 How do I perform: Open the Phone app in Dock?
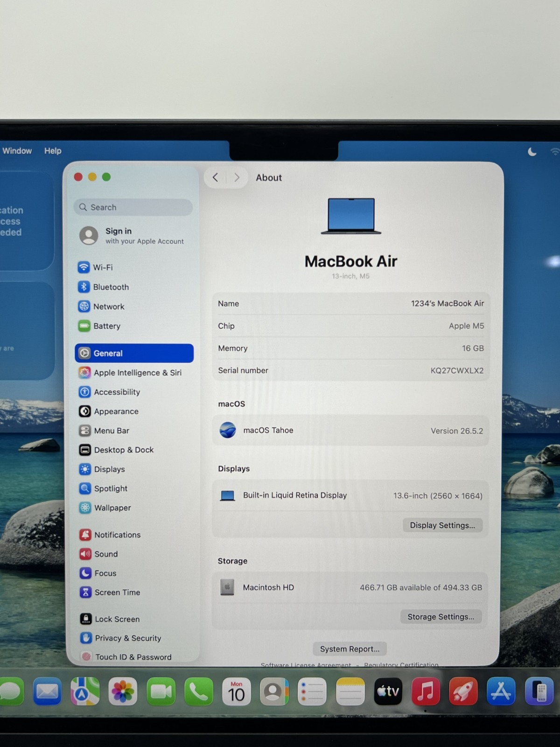pyautogui.click(x=199, y=691)
